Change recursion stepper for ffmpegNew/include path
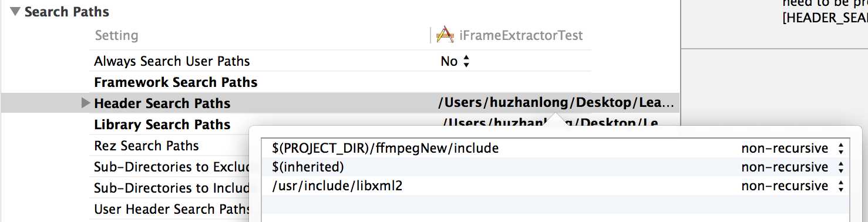 841,149
